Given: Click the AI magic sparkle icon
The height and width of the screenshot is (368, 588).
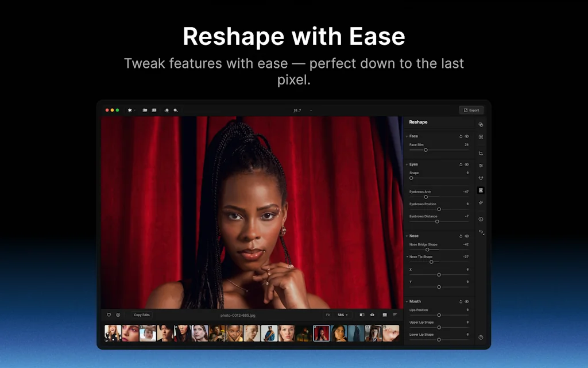Looking at the screenshot, I should (x=481, y=202).
